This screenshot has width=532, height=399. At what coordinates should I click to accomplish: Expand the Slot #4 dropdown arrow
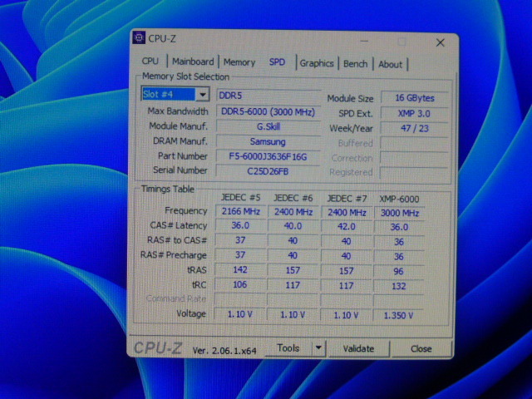pyautogui.click(x=203, y=95)
